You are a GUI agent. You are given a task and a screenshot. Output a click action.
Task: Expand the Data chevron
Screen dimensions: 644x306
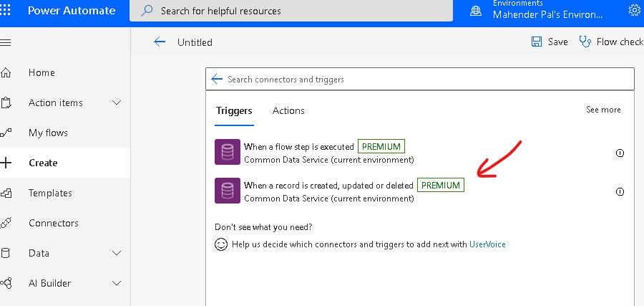(117, 253)
